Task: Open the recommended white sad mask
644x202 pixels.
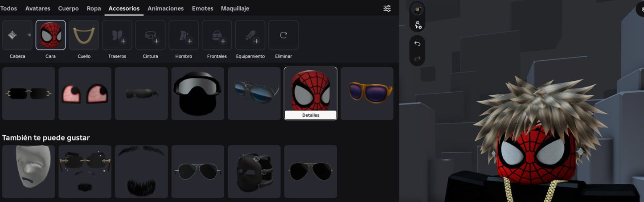Action: pos(29,171)
